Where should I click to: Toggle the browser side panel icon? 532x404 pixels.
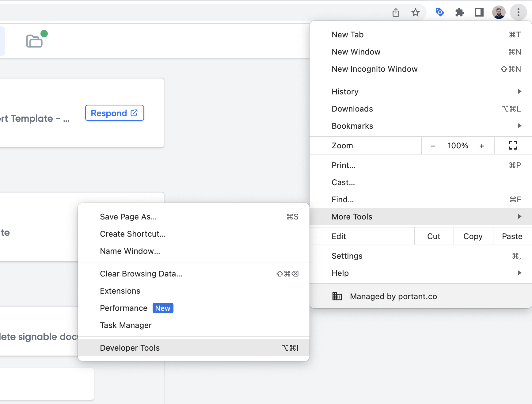pyautogui.click(x=479, y=13)
